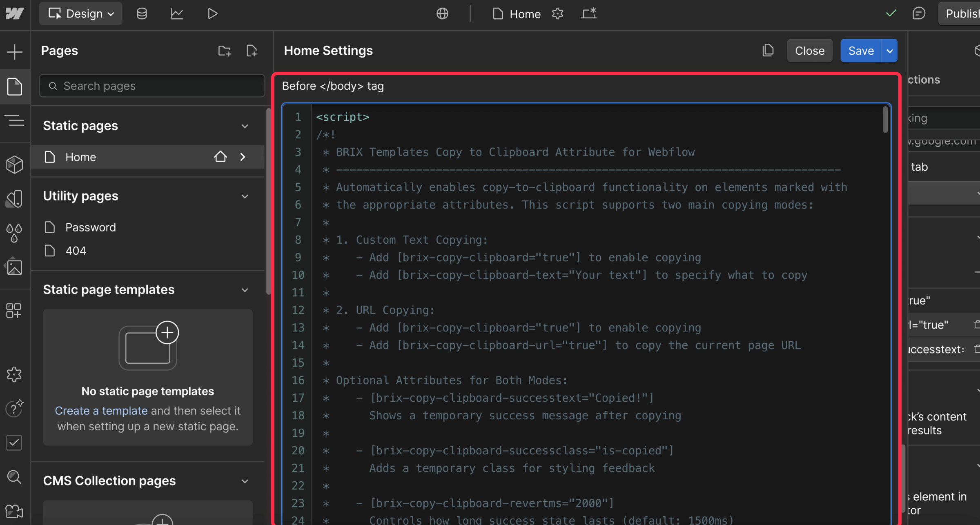
Task: Open the CMS database icon
Action: [142, 14]
